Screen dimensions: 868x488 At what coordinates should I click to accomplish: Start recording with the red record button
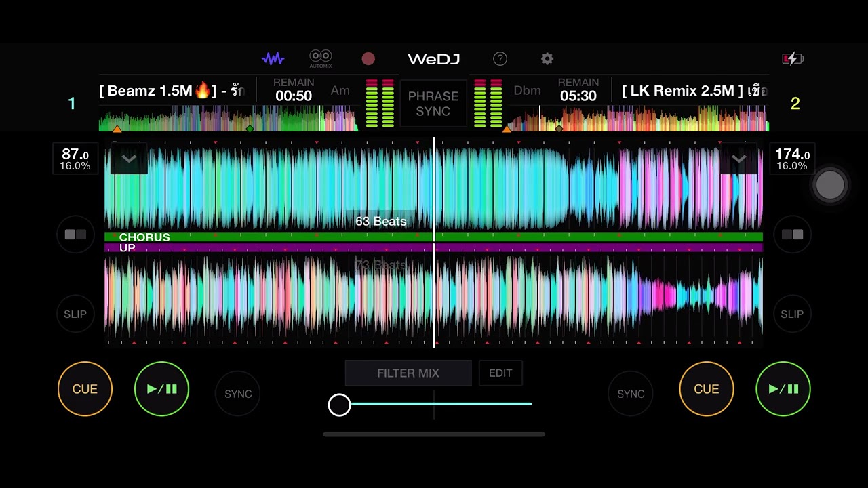click(368, 59)
